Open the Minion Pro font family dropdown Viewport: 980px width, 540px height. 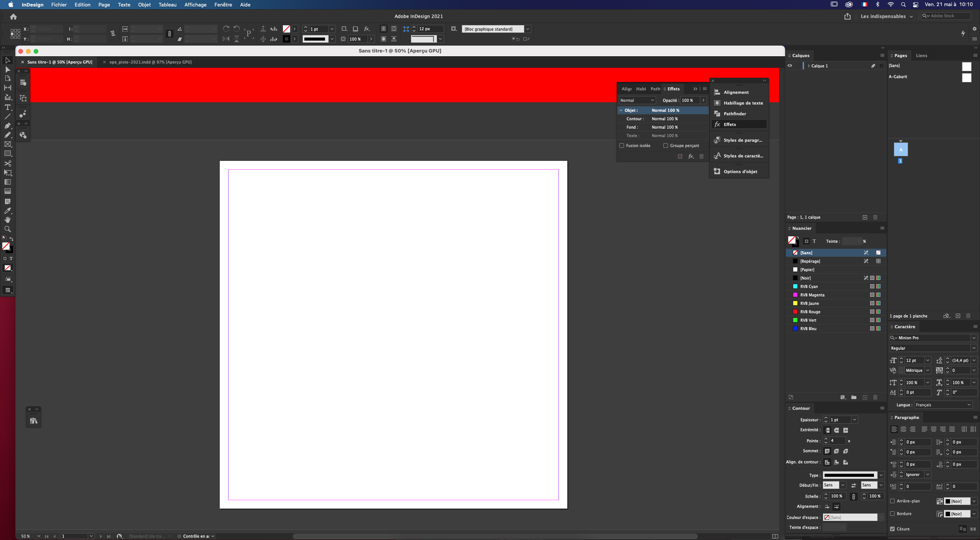pos(973,338)
